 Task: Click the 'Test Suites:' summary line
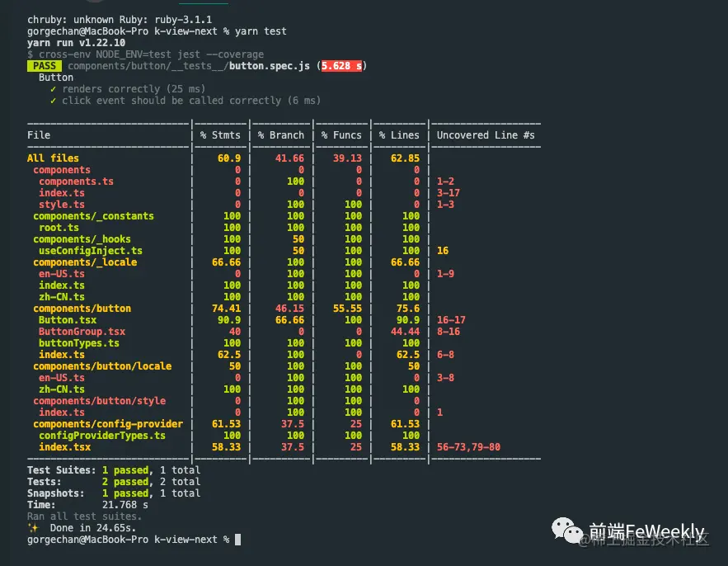point(114,470)
